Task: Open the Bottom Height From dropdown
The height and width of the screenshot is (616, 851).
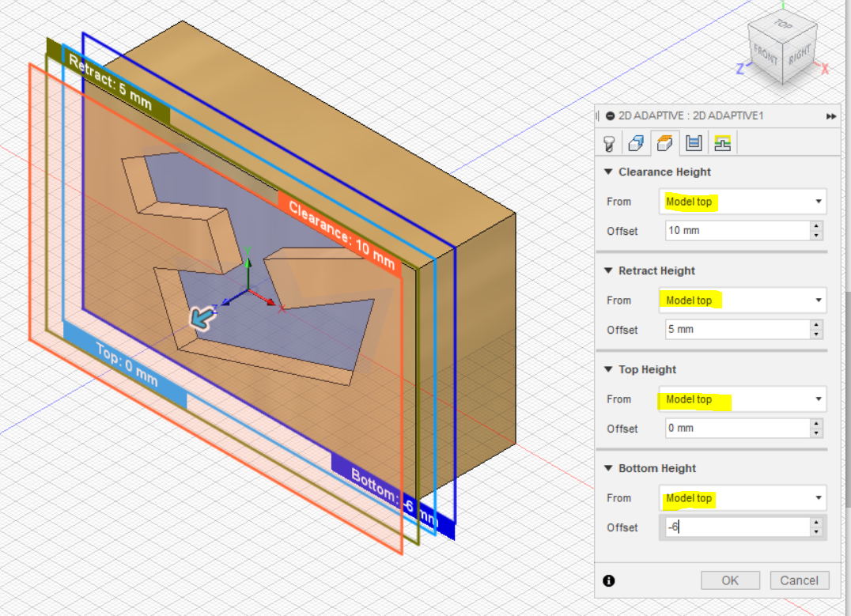Action: coord(742,498)
